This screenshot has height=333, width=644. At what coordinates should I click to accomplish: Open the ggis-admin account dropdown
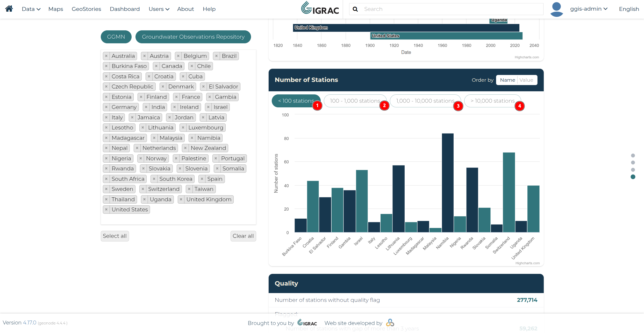tap(589, 9)
